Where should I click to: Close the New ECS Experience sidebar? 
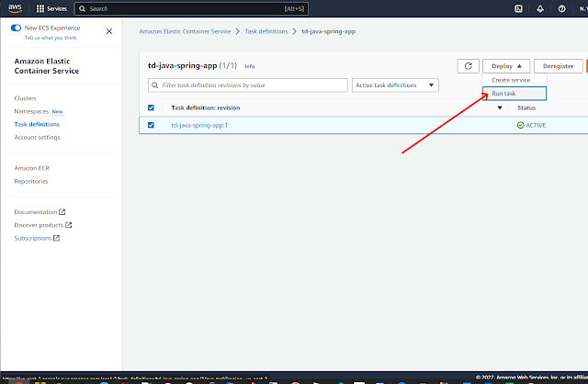pos(109,31)
